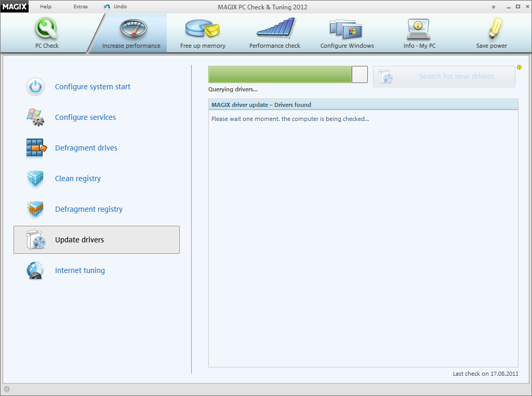The image size is (532, 396).
Task: Open the Configure Windows icon
Action: point(345,29)
